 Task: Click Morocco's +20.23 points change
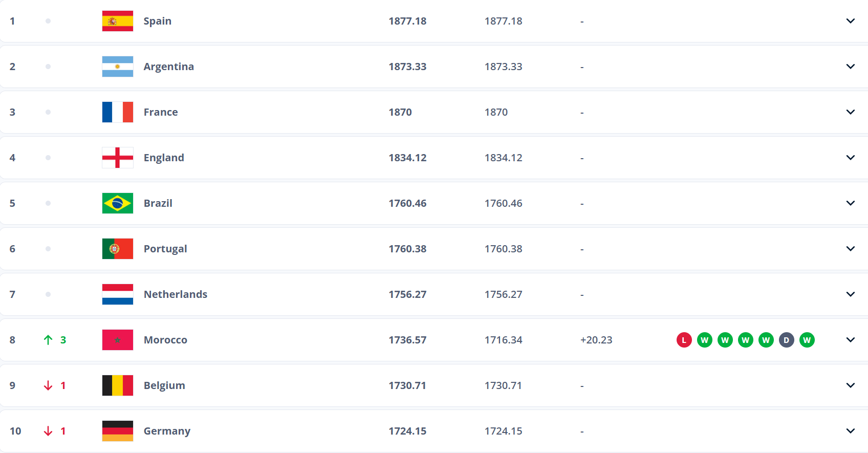[596, 340]
